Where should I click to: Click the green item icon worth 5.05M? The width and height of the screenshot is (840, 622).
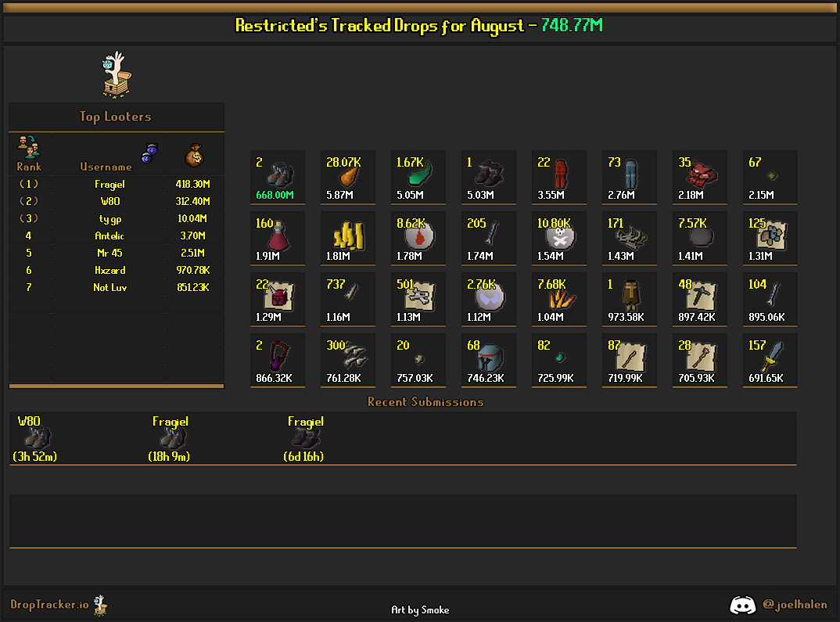pyautogui.click(x=420, y=174)
